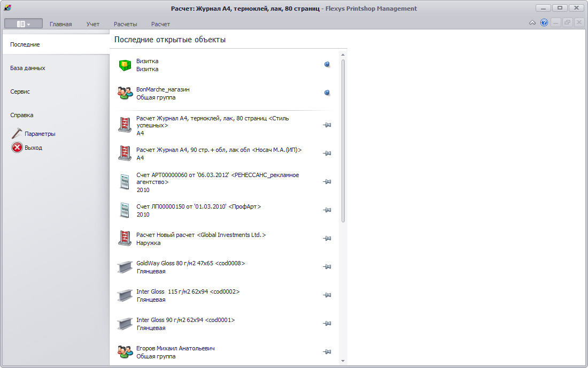Click invoice icon for Счет АРТ00000060
Image resolution: width=588 pixels, height=368 pixels.
[x=125, y=182]
